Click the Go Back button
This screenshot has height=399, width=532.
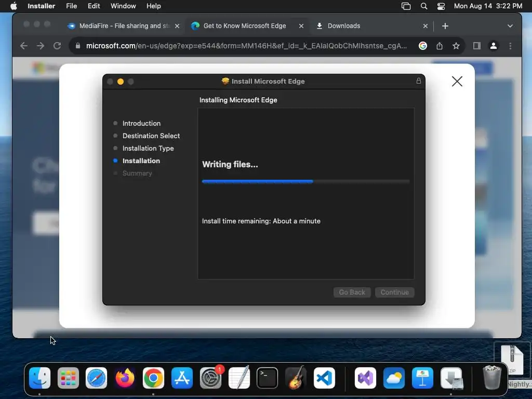[x=352, y=292]
